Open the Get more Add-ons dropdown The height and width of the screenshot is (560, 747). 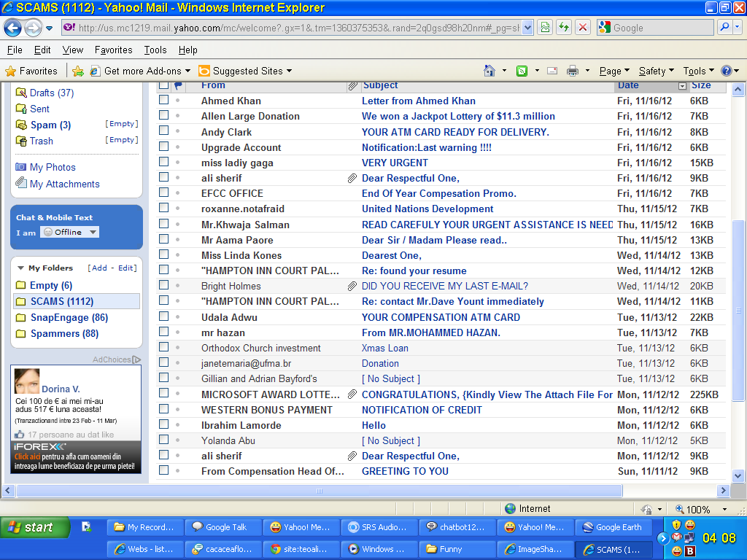point(187,71)
